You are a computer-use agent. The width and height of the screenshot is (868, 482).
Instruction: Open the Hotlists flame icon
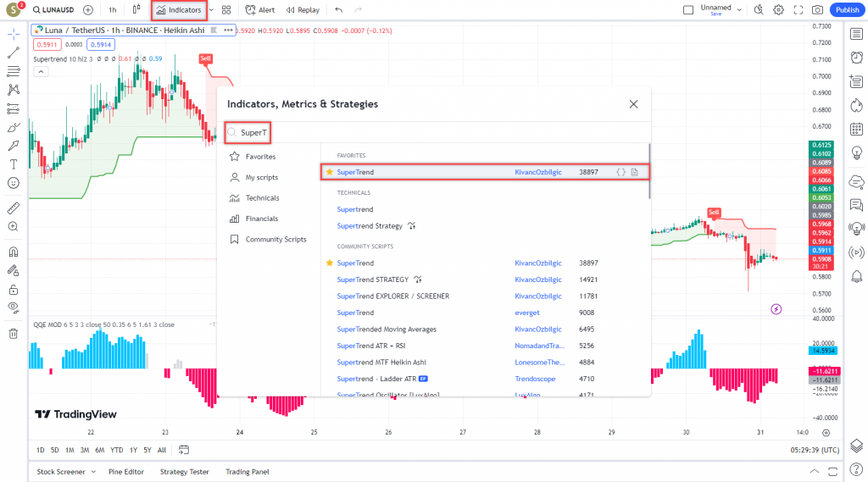pyautogui.click(x=856, y=105)
